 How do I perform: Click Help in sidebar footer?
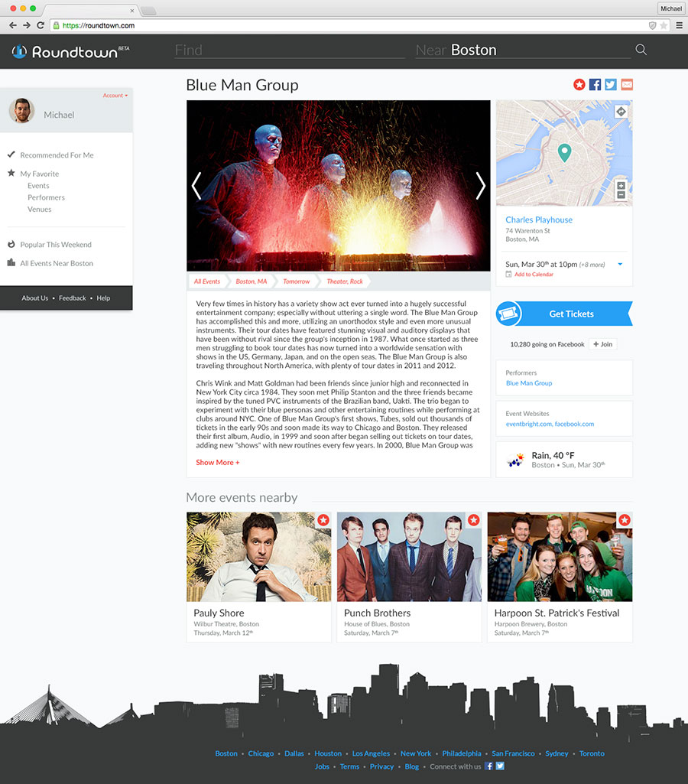coord(103,298)
